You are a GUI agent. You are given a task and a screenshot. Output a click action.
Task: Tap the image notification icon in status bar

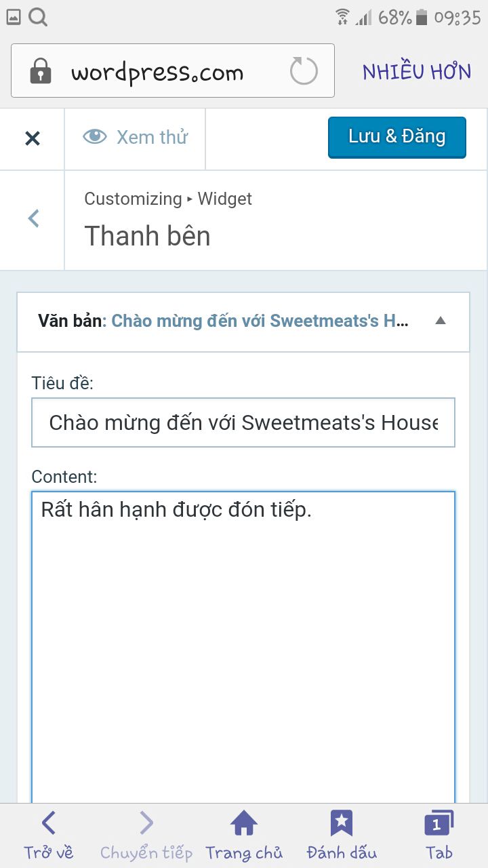pos(14,18)
